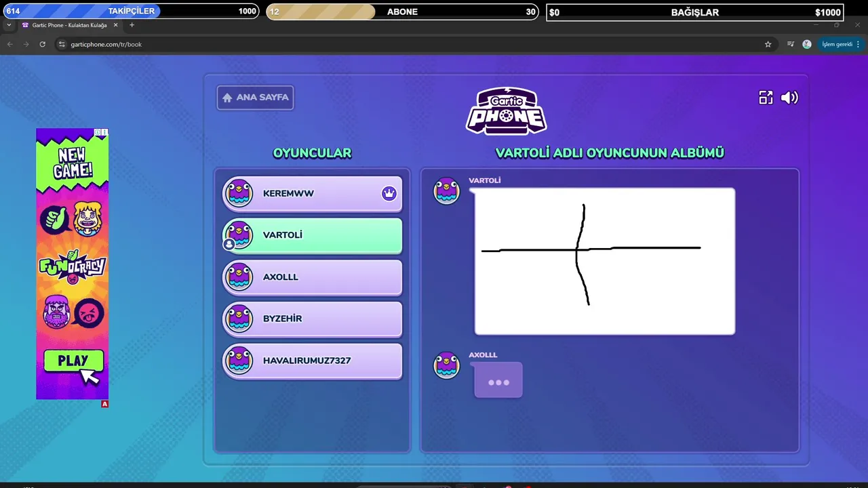This screenshot has height=488, width=868.
Task: Select player AXOLLL in the list
Action: point(313,277)
